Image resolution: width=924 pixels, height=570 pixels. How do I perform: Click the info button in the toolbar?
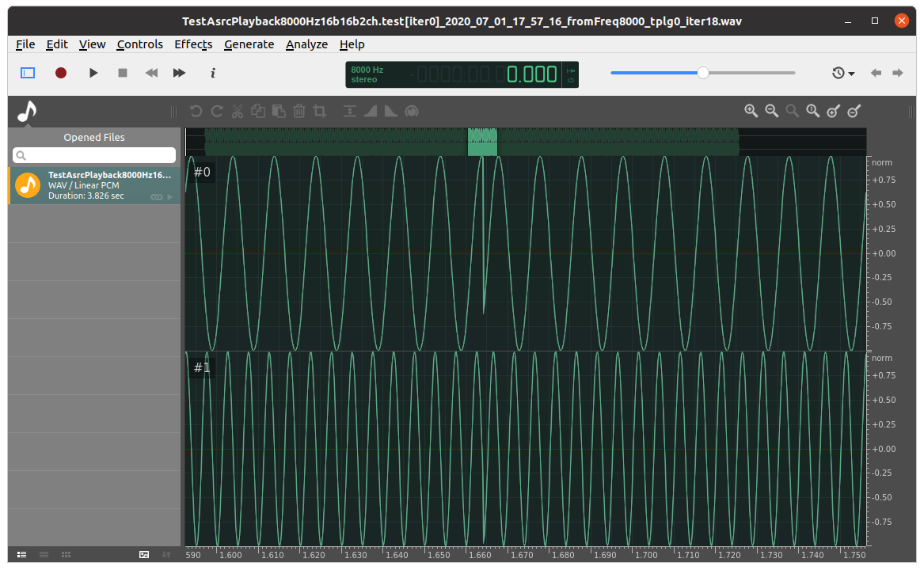[x=212, y=72]
